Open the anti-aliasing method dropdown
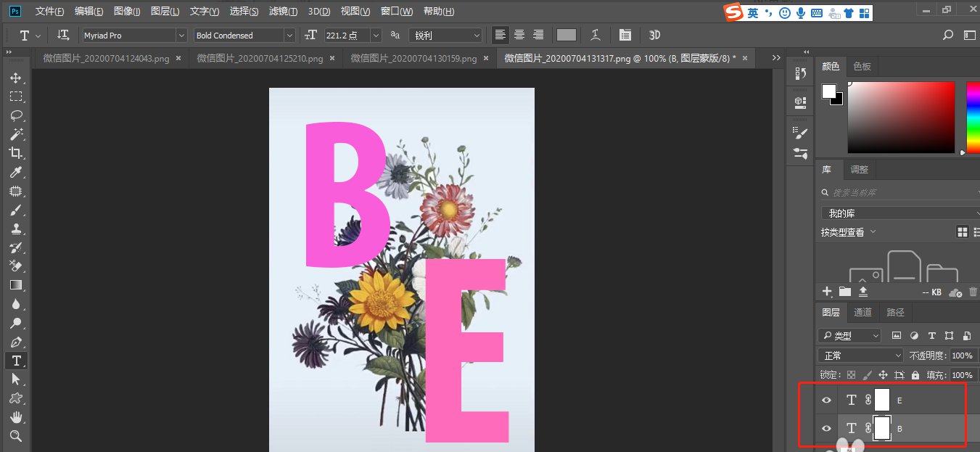The width and height of the screenshot is (980, 452). pyautogui.click(x=475, y=34)
